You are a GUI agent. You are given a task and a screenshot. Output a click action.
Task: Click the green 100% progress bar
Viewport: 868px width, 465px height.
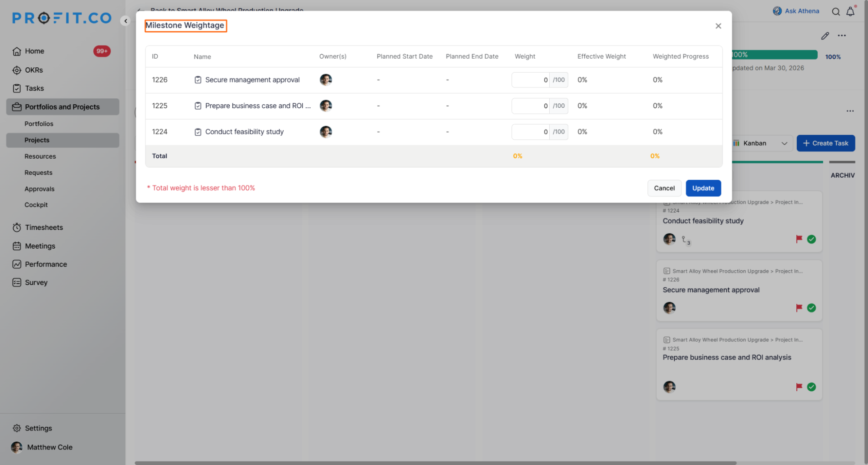coord(775,55)
